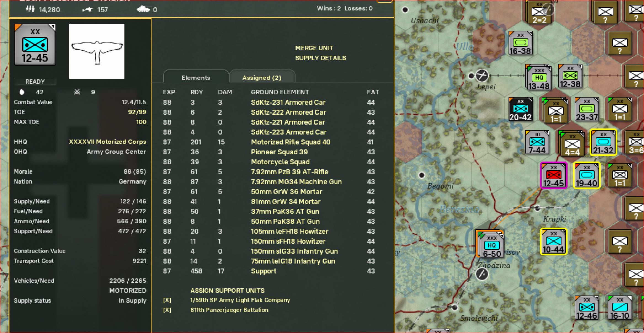Toggle checkbox for 1/59th SP Army Light Flak Company
The image size is (644, 333).
pyautogui.click(x=167, y=300)
